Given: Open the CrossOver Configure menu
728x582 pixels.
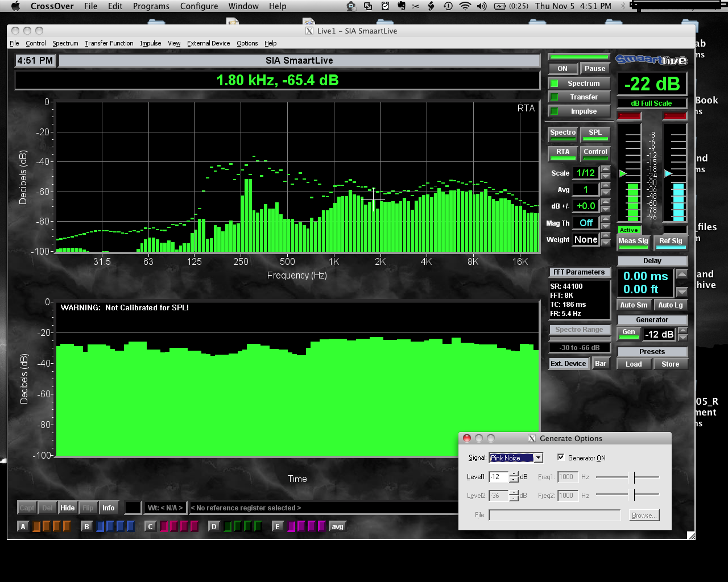Looking at the screenshot, I should (199, 6).
